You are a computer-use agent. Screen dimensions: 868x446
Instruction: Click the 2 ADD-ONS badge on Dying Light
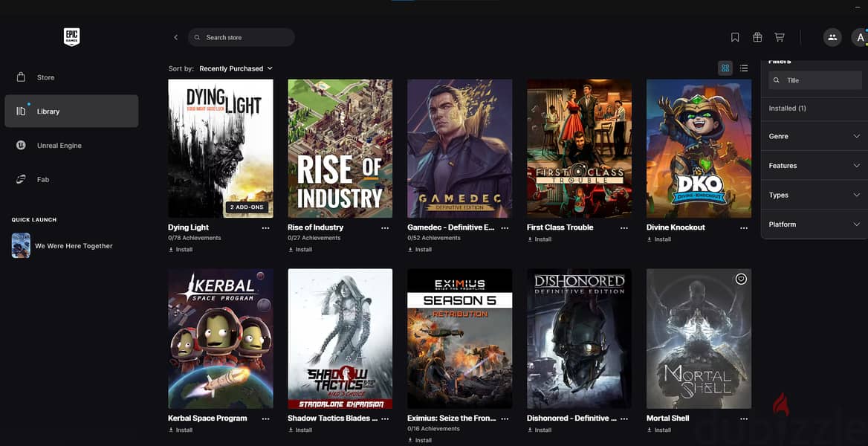tap(247, 207)
